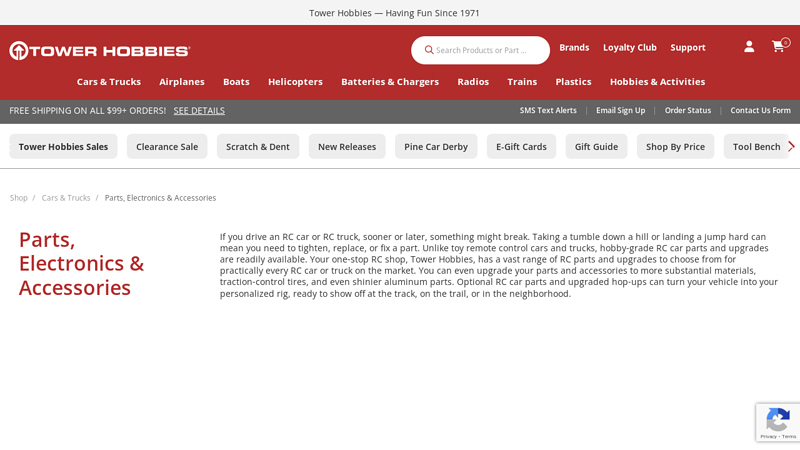Open the Airplanes menu
This screenshot has height=450, width=800.
point(181,82)
